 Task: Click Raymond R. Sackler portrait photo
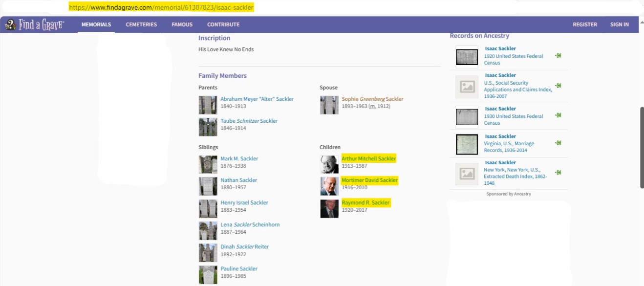329,209
